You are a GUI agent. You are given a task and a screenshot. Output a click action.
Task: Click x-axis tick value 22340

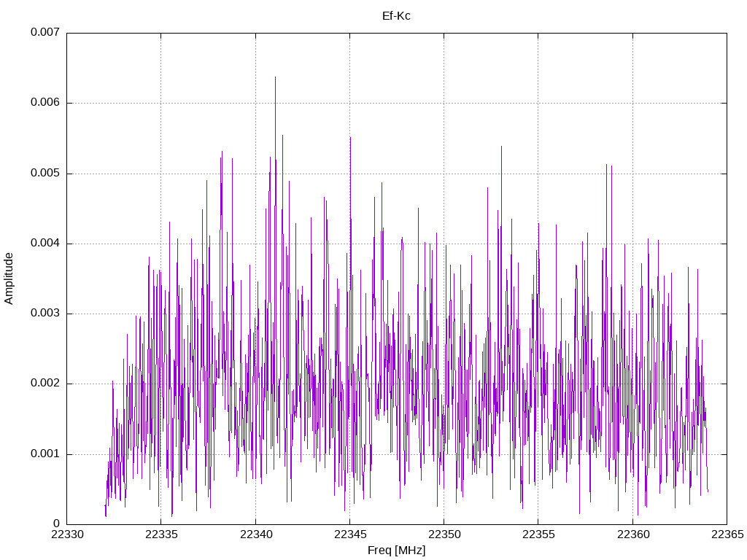pyautogui.click(x=256, y=534)
